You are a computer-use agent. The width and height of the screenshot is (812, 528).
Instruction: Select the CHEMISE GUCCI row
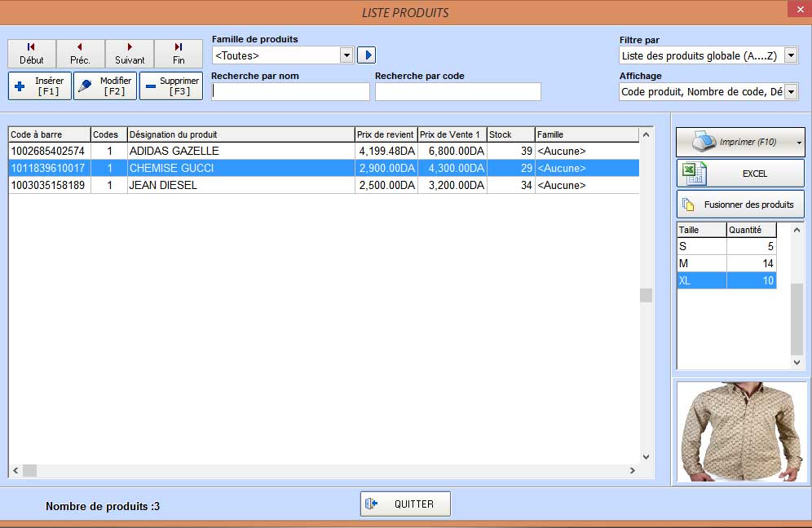click(324, 168)
